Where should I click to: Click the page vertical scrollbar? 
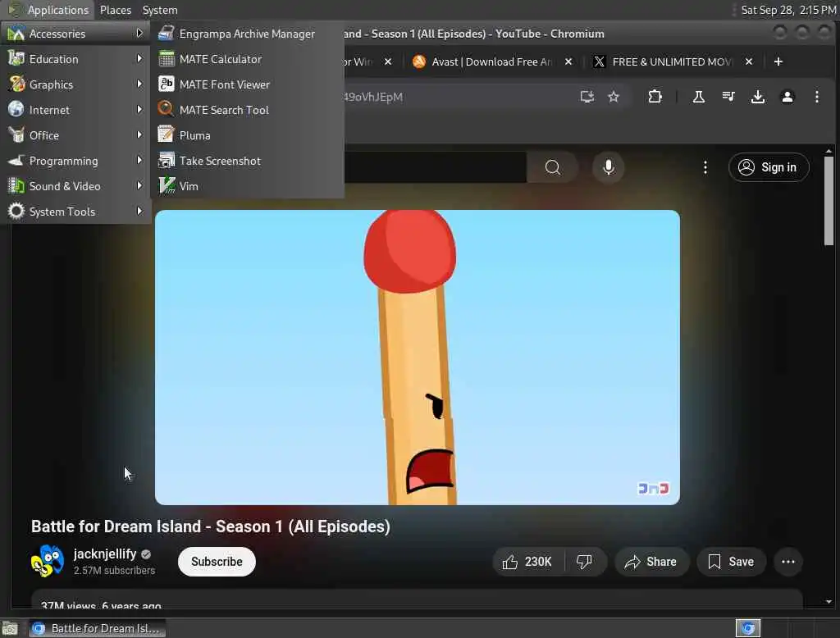[x=829, y=201]
